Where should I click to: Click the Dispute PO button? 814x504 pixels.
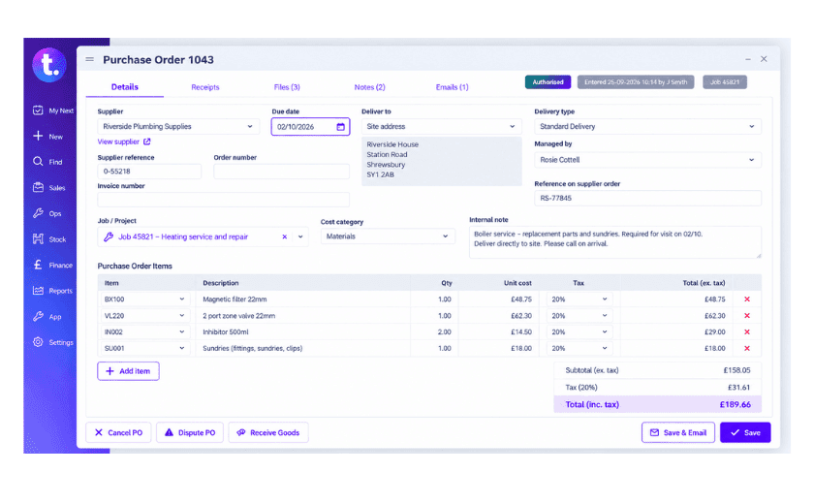tap(190, 432)
